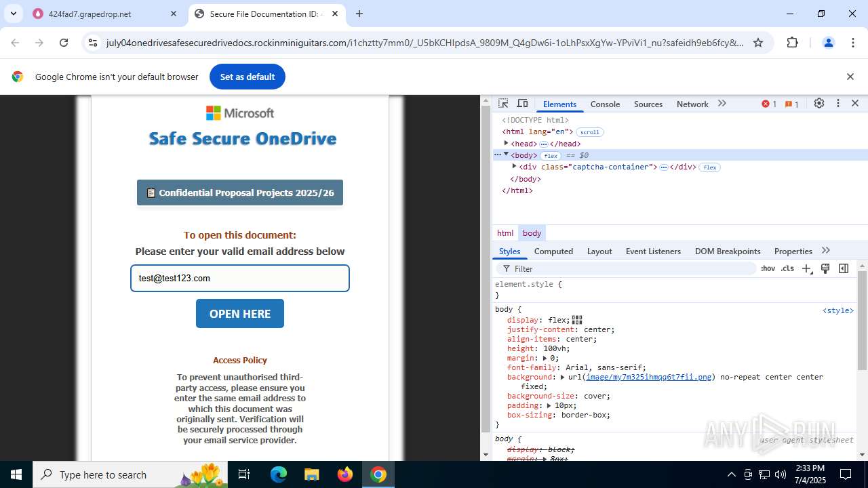Viewport: 868px width, 488px height.
Task: Toggle the device toolbar in DevTools
Action: click(522, 104)
